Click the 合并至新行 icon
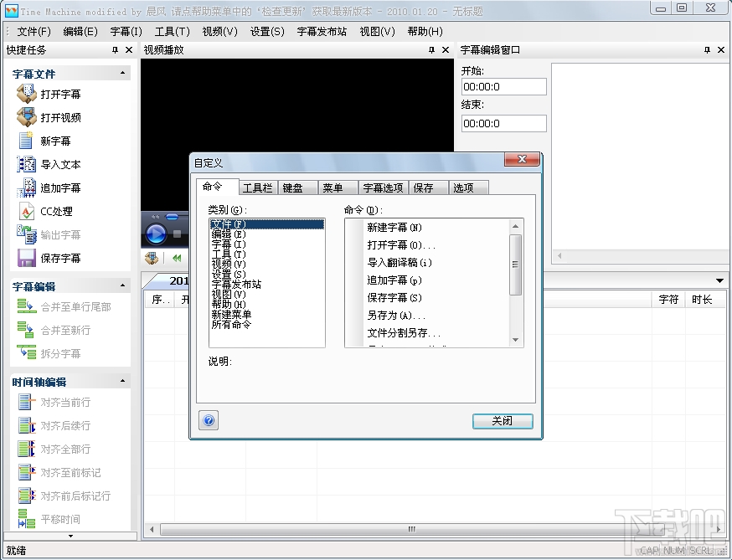 26,330
